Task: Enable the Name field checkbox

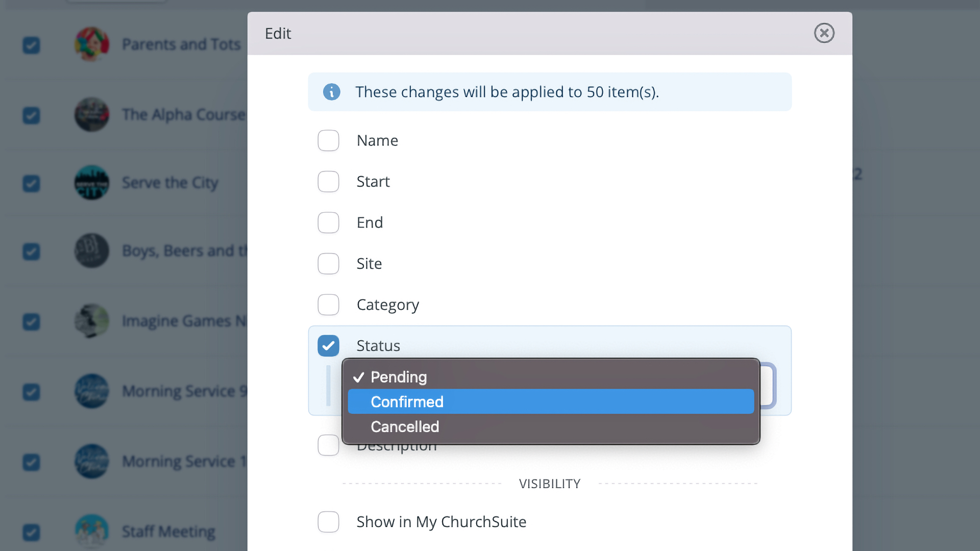Action: click(328, 140)
